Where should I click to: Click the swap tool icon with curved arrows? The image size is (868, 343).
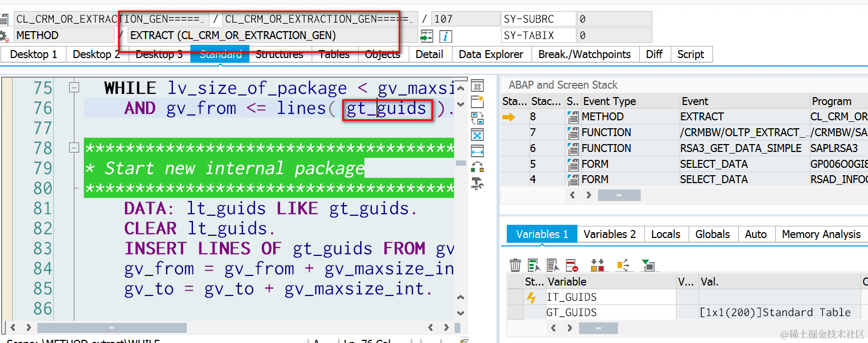coord(477,118)
